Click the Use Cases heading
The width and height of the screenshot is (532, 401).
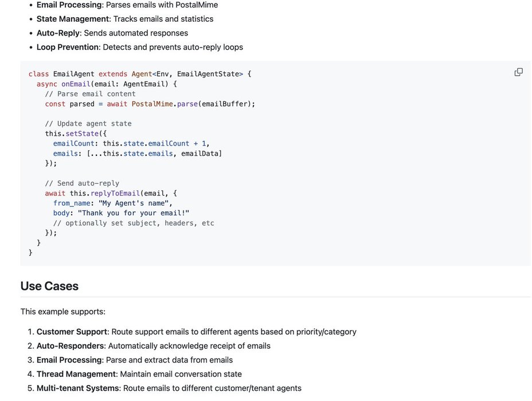[49, 286]
